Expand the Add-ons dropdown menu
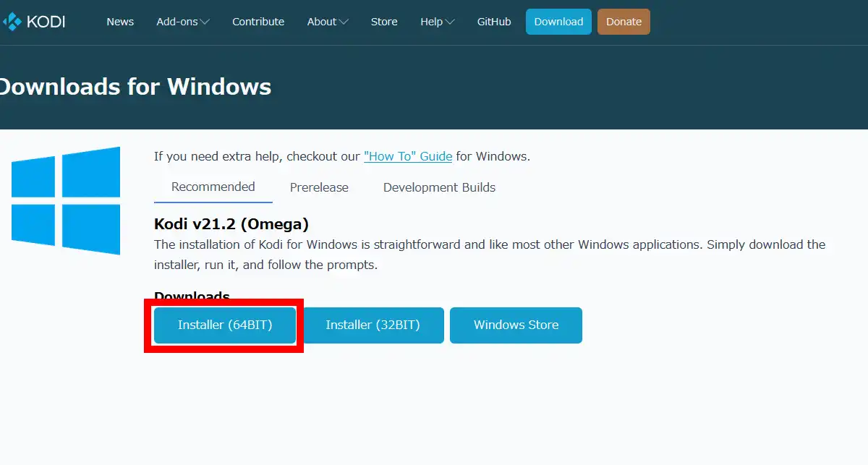This screenshot has height=465, width=868. 183,22
